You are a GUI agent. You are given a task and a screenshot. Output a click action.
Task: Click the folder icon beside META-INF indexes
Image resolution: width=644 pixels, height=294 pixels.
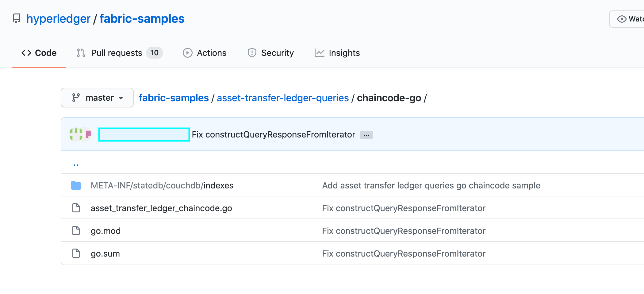[x=76, y=185]
